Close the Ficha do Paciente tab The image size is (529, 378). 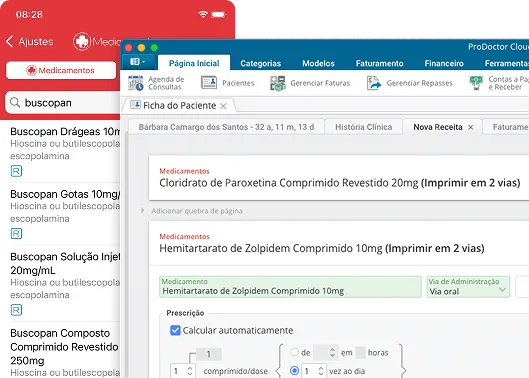[x=223, y=106]
